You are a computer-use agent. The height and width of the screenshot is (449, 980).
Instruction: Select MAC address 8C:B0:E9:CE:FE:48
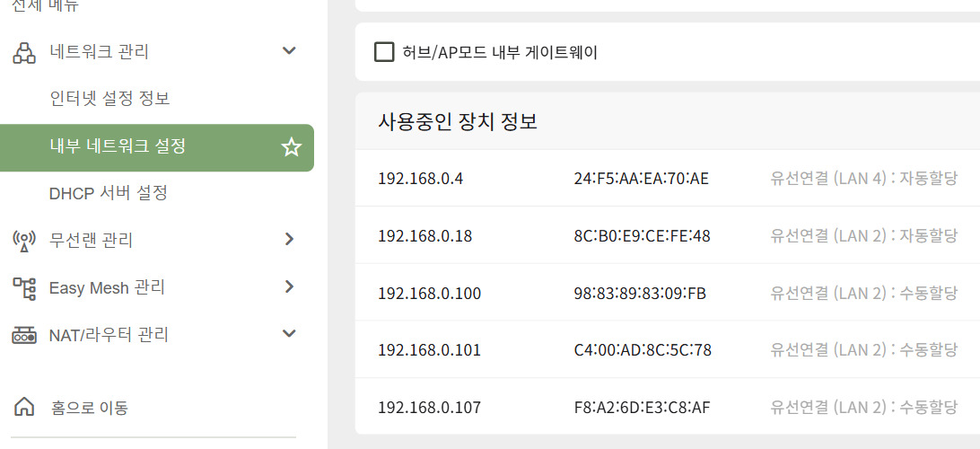[x=642, y=236]
